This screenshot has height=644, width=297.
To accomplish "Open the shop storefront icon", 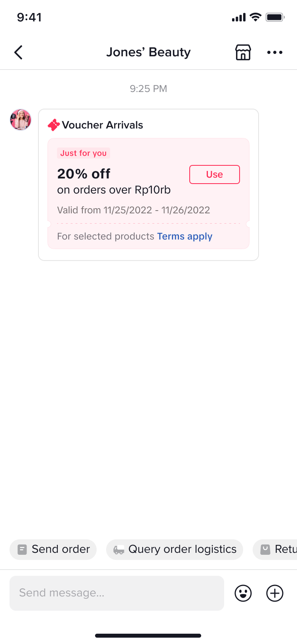I will click(x=243, y=52).
